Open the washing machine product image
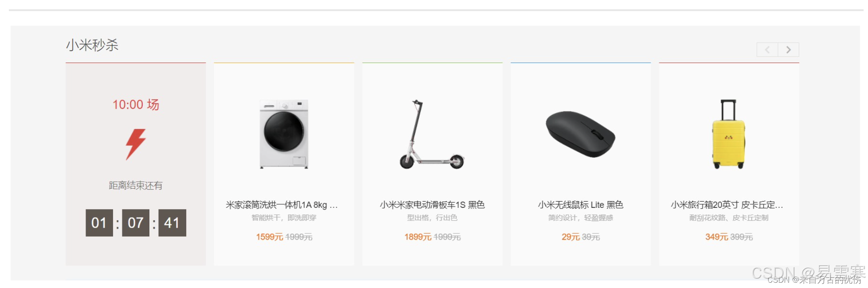This screenshot has height=288, width=868. (284, 134)
